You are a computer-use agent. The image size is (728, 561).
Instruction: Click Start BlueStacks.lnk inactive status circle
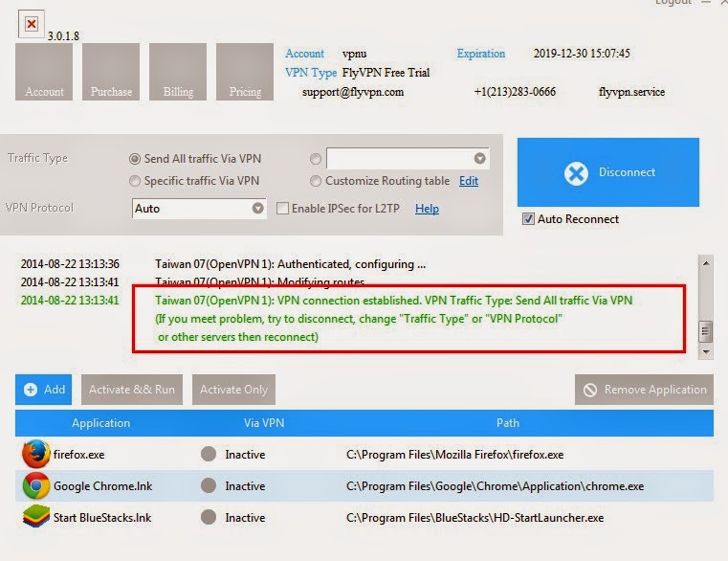tap(209, 517)
